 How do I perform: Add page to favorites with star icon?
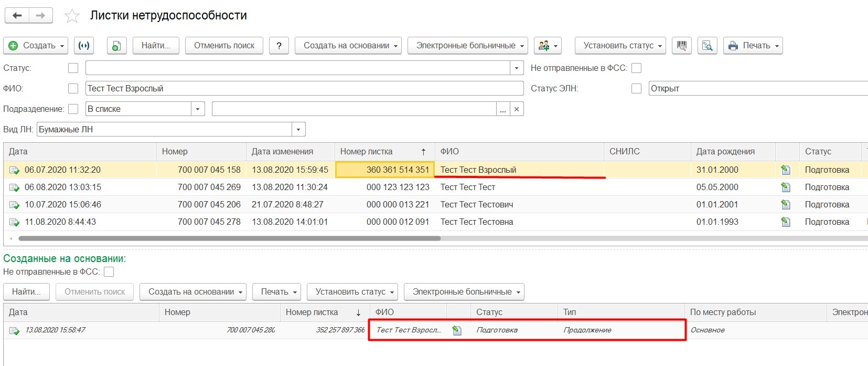click(72, 16)
